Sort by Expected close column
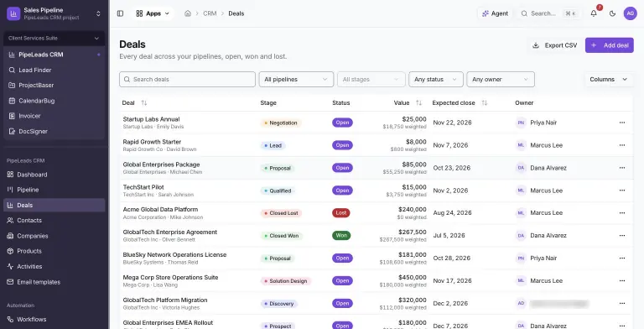Viewport: 644px width, 329px height. [x=460, y=102]
